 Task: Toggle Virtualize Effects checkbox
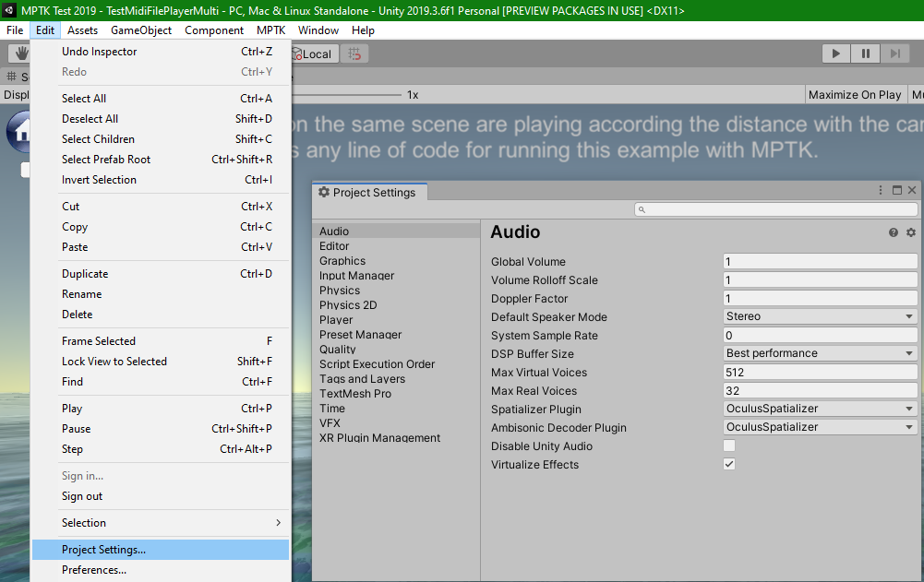pos(729,464)
